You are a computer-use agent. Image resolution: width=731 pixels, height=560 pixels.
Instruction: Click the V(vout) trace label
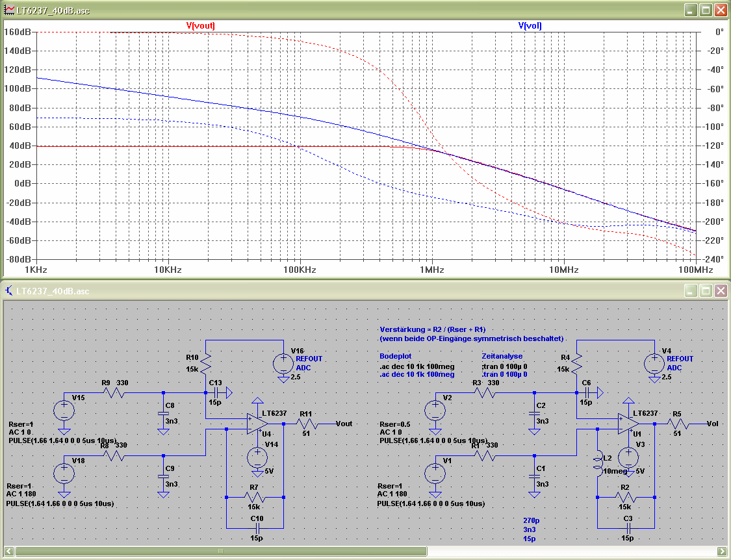[201, 25]
